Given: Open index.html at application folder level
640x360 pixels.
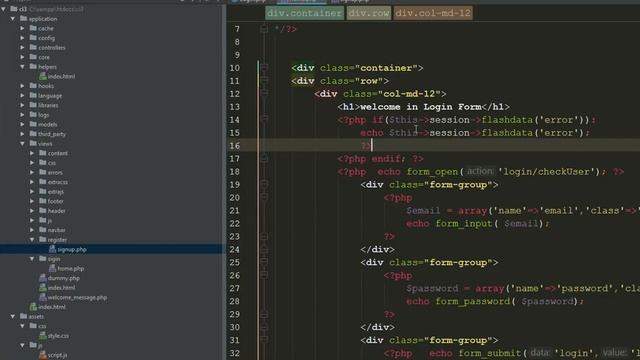Looking at the screenshot, I should [47, 307].
